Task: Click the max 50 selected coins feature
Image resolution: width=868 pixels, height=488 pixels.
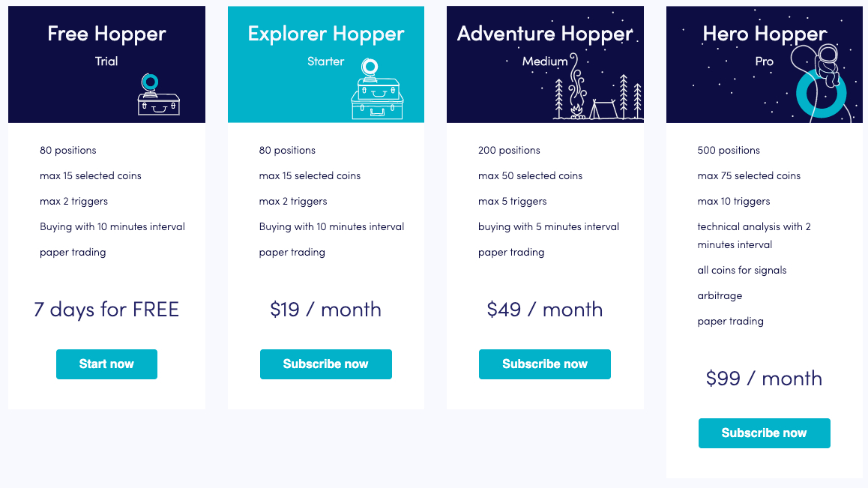Action: pos(530,176)
